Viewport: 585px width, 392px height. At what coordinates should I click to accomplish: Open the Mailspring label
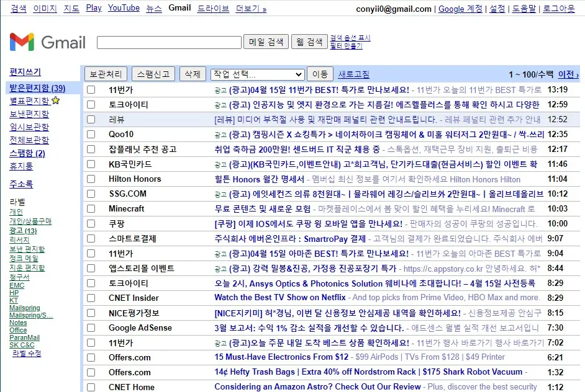pyautogui.click(x=25, y=308)
